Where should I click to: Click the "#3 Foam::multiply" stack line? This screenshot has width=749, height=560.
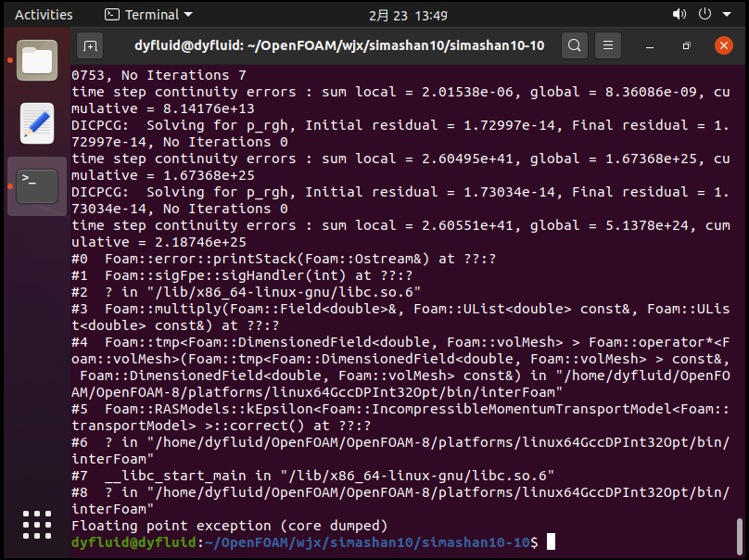400,317
